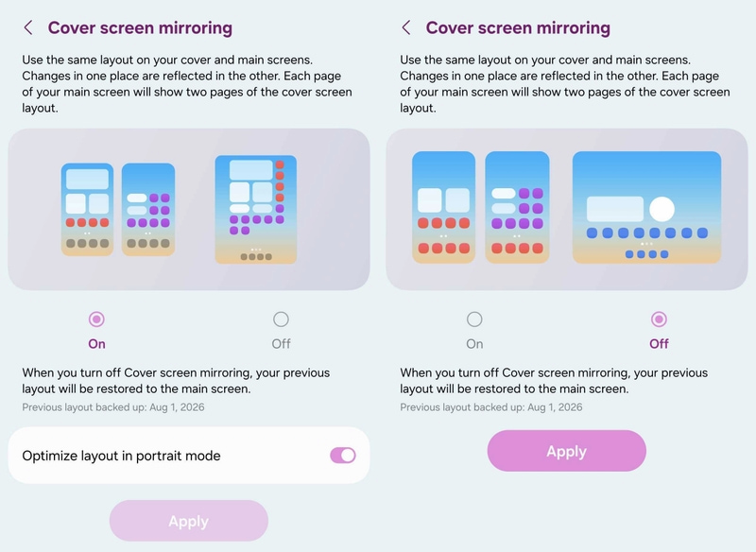The width and height of the screenshot is (756, 552).
Task: Tap first cover screen preview in right panel
Action: point(443,207)
